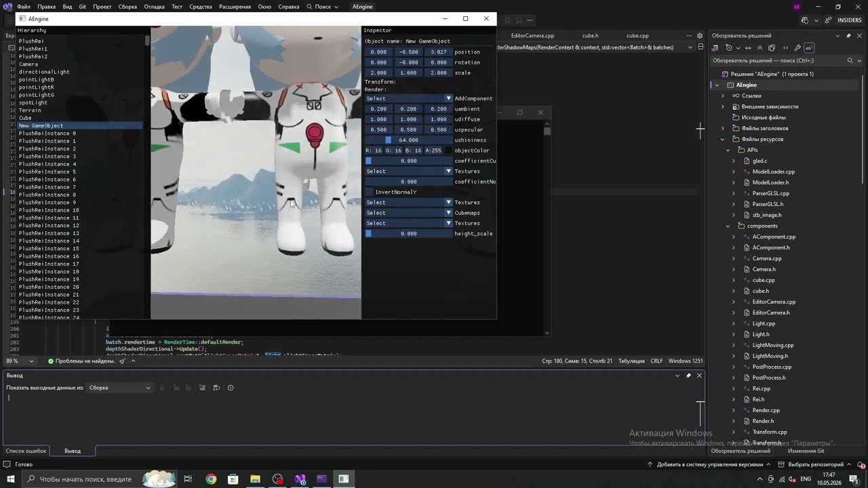Click the search magnifier in Solution Explorer
This screenshot has width=868, height=488.
coord(850,60)
